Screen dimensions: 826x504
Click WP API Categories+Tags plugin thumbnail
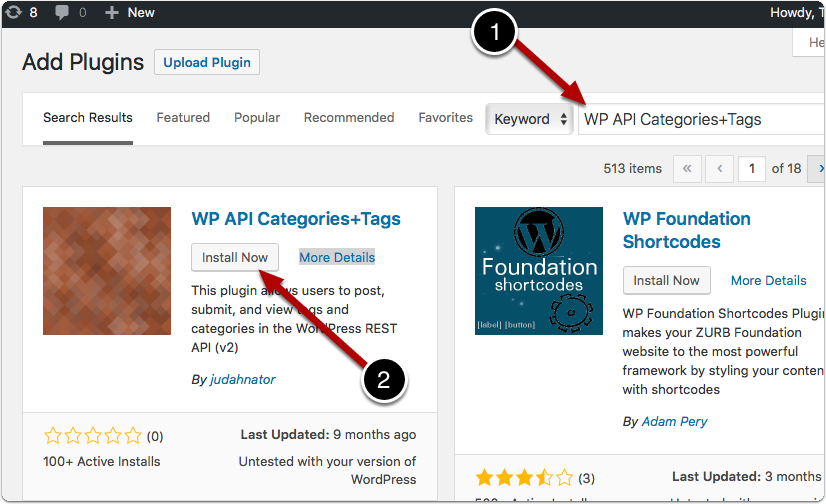[x=107, y=271]
